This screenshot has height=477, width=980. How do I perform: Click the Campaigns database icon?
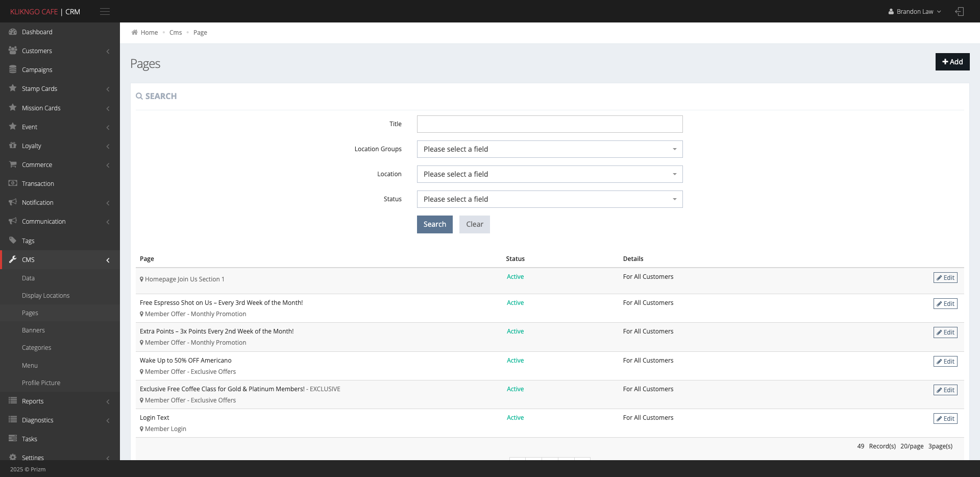[13, 69]
